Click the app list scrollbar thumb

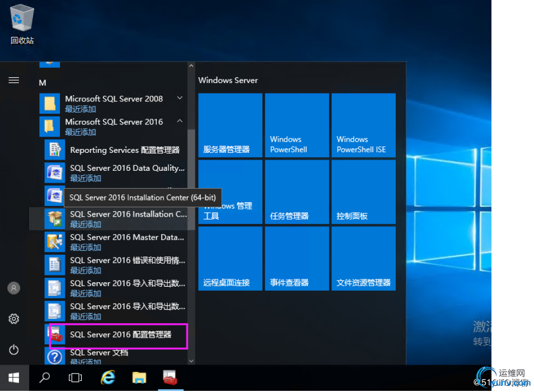click(x=191, y=180)
